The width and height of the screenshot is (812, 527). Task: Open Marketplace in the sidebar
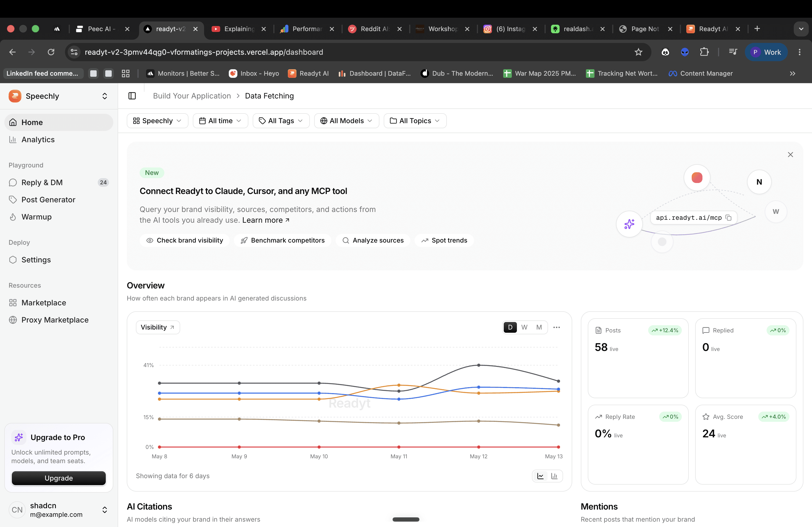tap(58, 303)
